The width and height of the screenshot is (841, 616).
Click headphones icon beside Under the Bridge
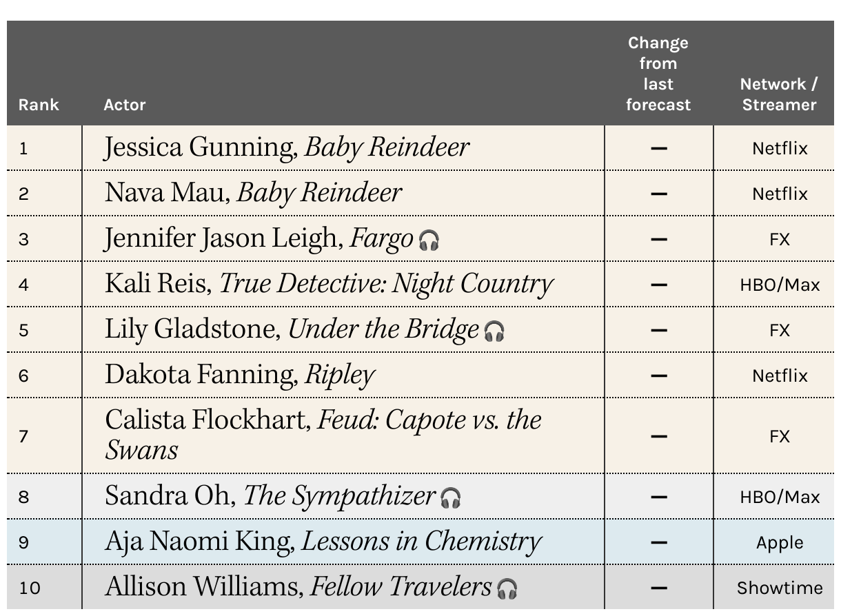[494, 331]
